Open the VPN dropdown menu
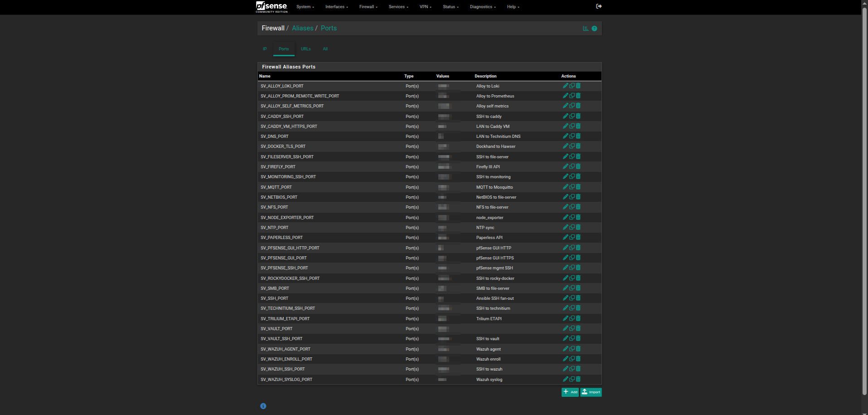Screen dimensions: 868x415 tap(426, 7)
